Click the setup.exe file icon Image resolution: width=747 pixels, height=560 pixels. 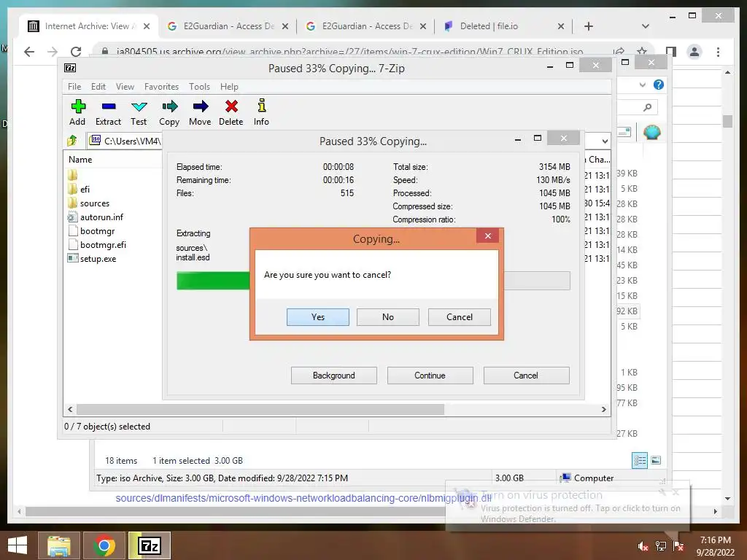click(72, 259)
